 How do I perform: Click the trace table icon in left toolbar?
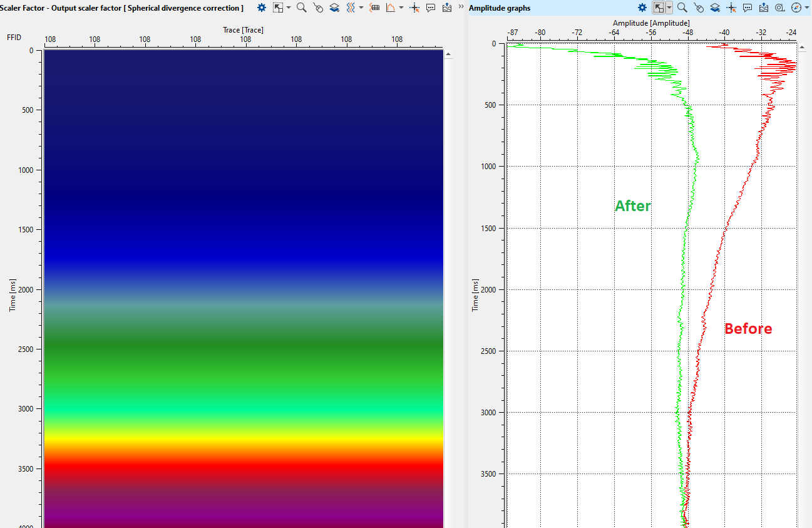(x=374, y=8)
